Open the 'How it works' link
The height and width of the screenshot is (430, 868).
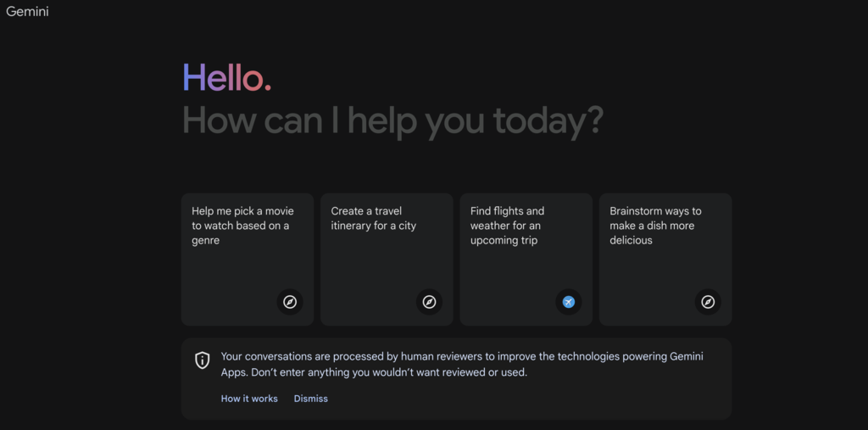tap(249, 399)
